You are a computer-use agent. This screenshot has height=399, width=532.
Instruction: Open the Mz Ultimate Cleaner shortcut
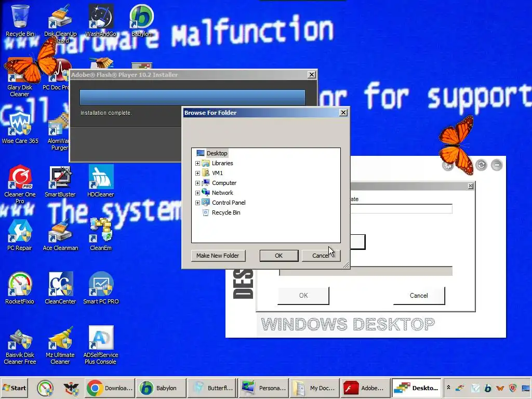[x=60, y=345]
